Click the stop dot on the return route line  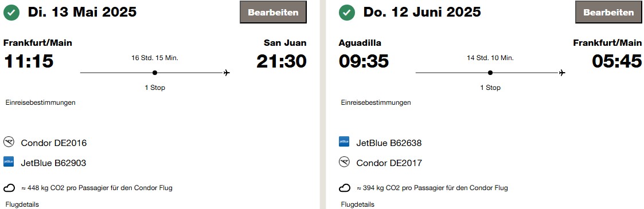490,73
